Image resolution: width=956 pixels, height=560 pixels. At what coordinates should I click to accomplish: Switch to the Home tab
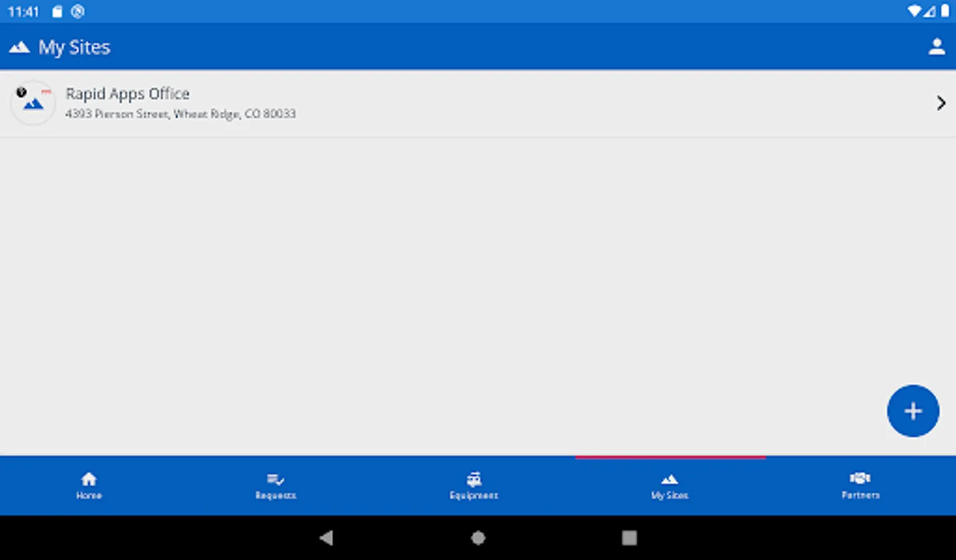click(89, 486)
